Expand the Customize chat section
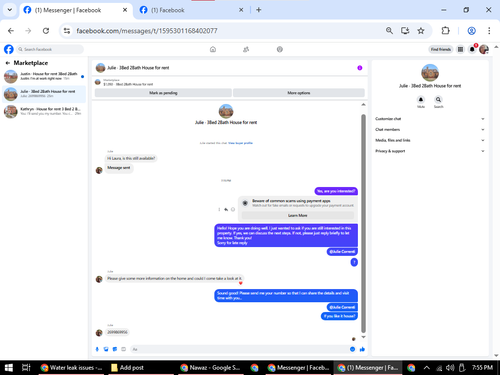 430,119
